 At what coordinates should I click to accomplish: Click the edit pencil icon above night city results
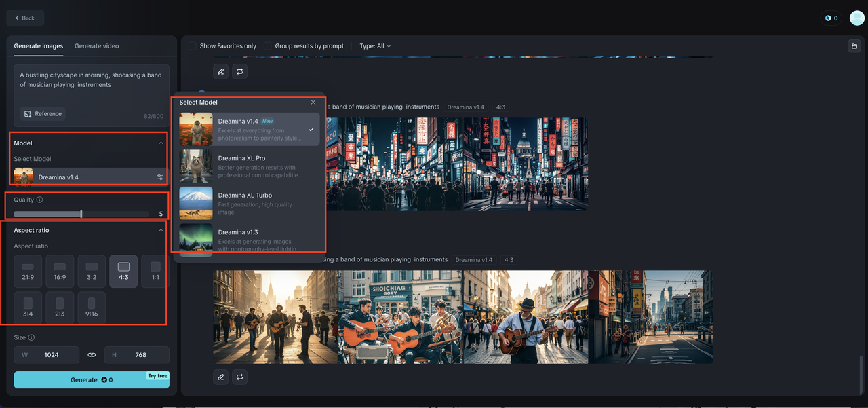click(x=220, y=71)
